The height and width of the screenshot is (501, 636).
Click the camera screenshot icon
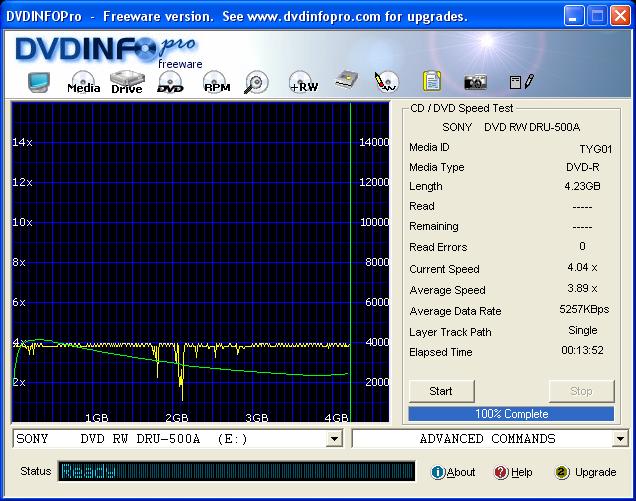(475, 82)
